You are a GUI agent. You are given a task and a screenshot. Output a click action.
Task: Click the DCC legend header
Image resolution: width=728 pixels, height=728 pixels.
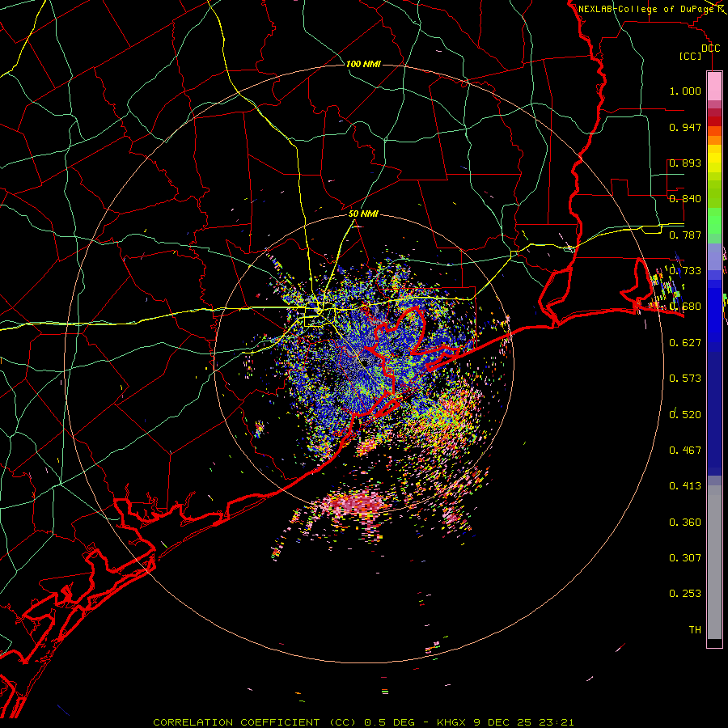pyautogui.click(x=710, y=49)
